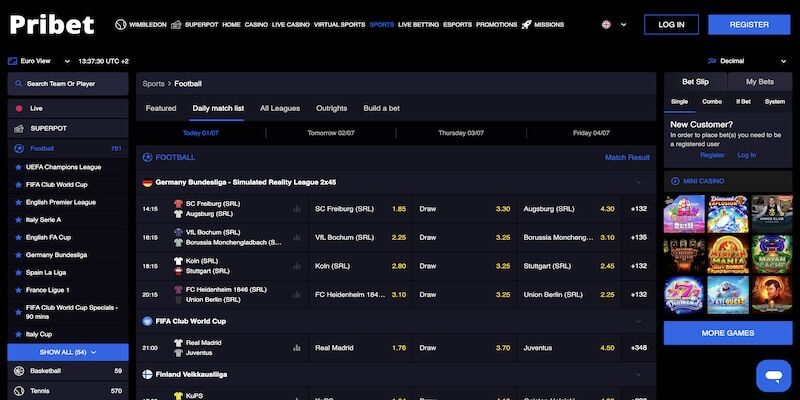Select the Combo bet type tab
Viewport: 800px width, 400px height.
point(712,102)
